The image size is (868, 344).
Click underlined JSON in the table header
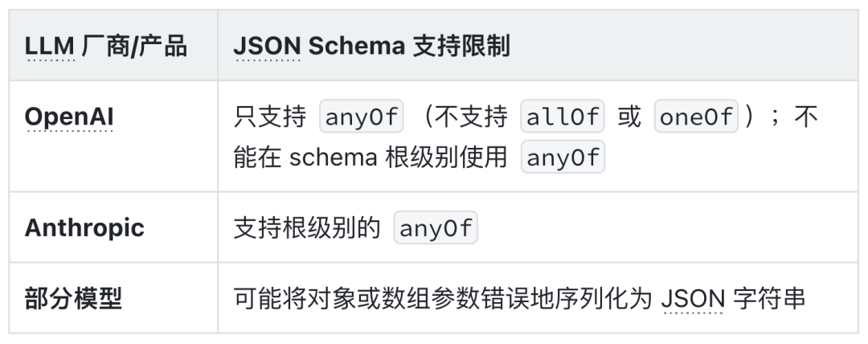(267, 47)
